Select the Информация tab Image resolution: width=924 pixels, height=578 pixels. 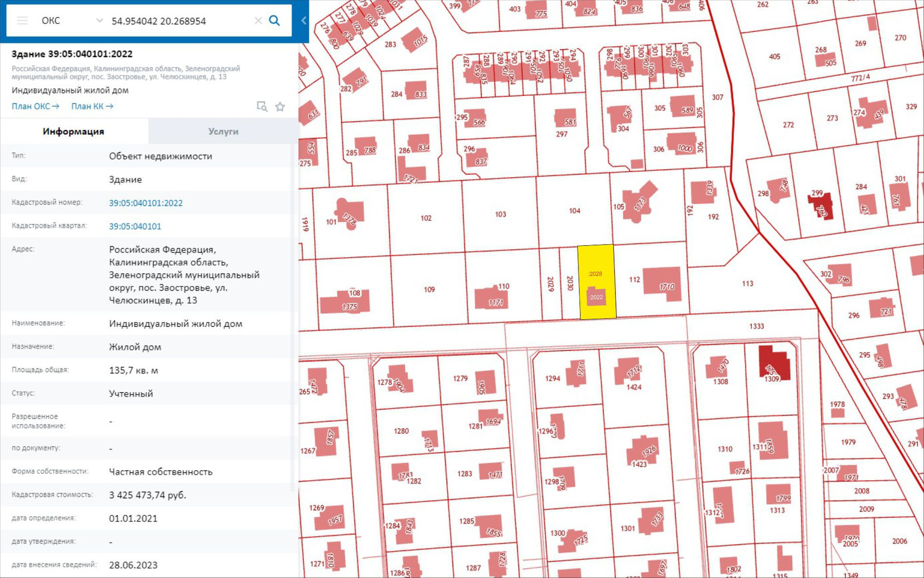tap(73, 131)
